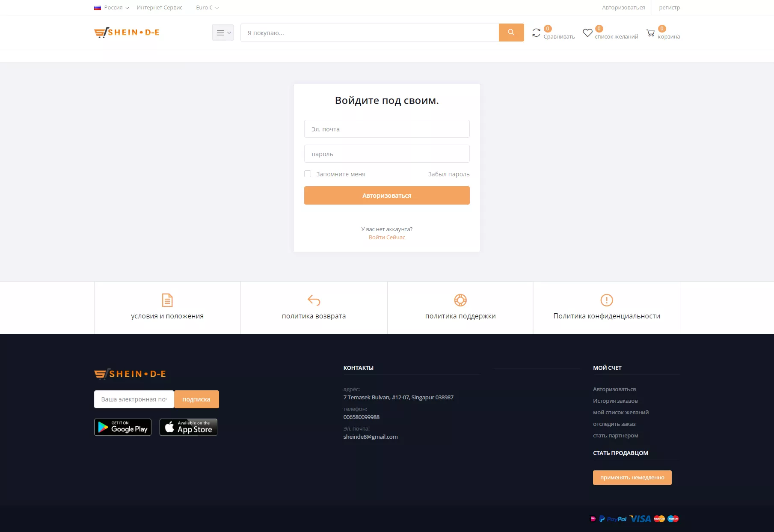Open the App Store badge
Screen dimensions: 774x532
(x=188, y=427)
